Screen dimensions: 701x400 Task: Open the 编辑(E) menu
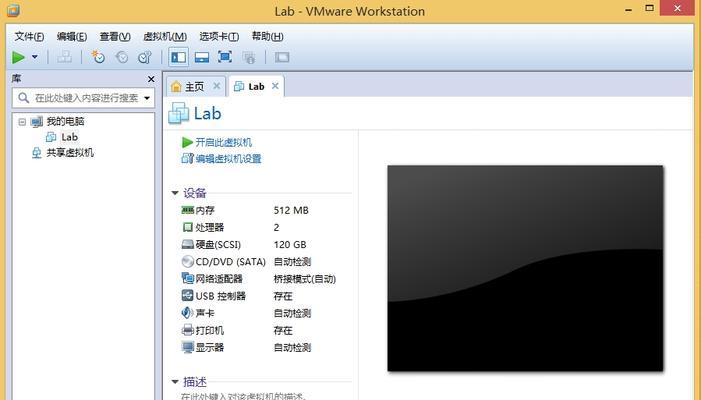72,37
